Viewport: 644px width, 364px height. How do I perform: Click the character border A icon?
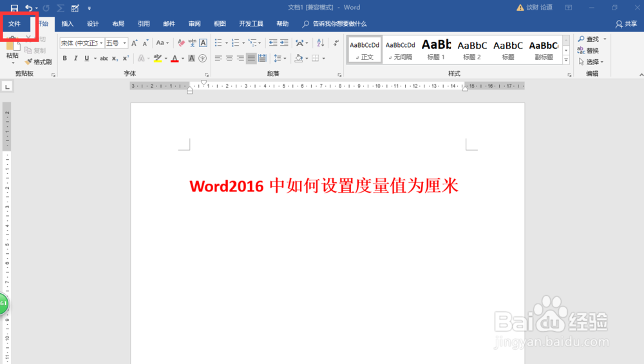(x=203, y=43)
